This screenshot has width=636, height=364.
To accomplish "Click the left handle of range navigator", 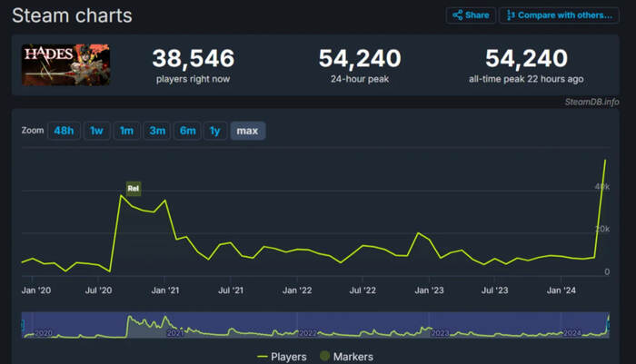I will pos(23,325).
